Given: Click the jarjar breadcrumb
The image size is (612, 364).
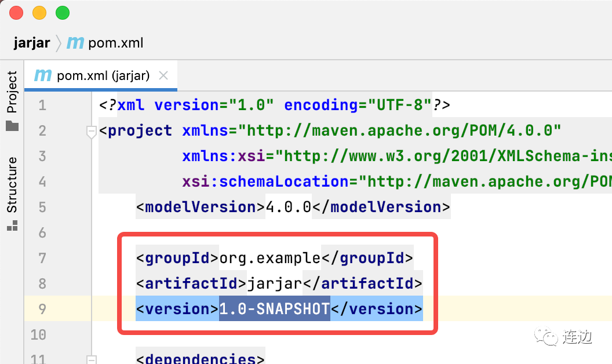Looking at the screenshot, I should [x=32, y=42].
